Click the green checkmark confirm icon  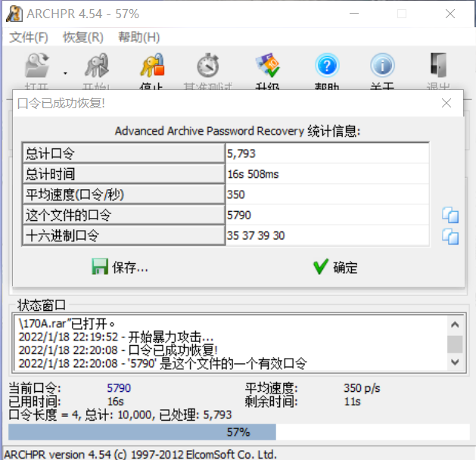(321, 267)
